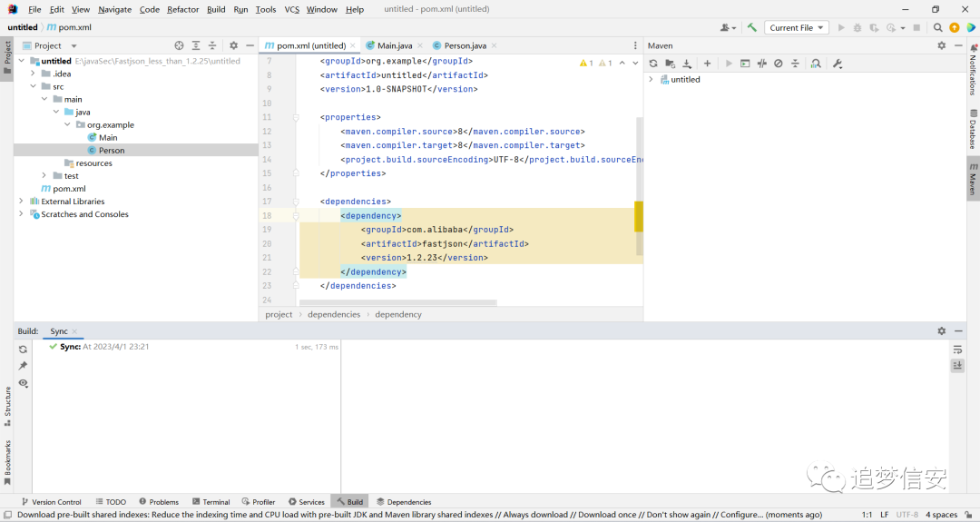Select the pom.xml (untitled) tab
This screenshot has height=522, width=980.
[310, 45]
